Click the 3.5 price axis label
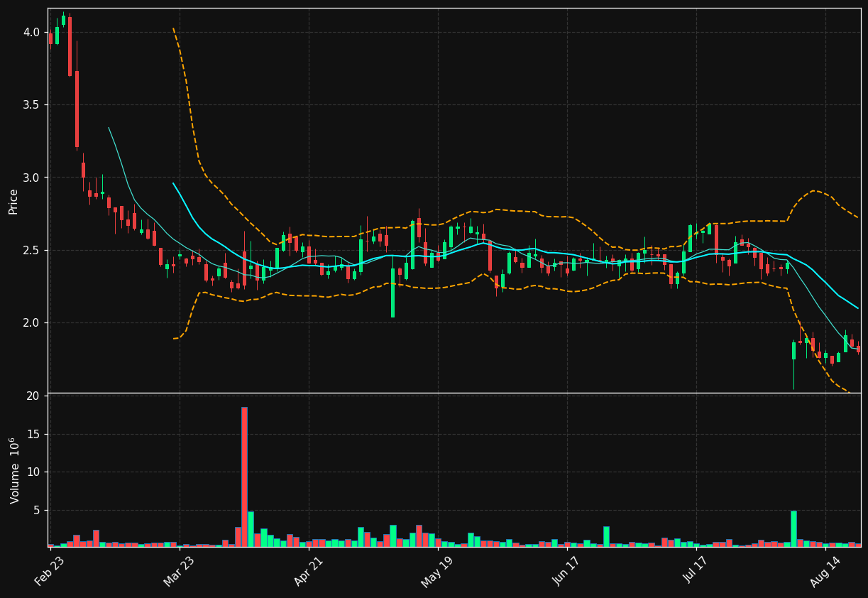The image size is (868, 598). (x=32, y=104)
